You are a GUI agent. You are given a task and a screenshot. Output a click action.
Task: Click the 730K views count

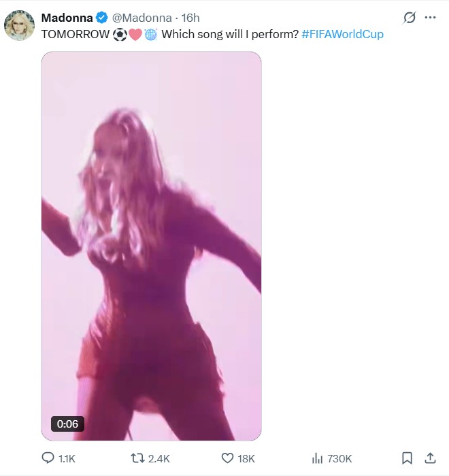click(339, 458)
